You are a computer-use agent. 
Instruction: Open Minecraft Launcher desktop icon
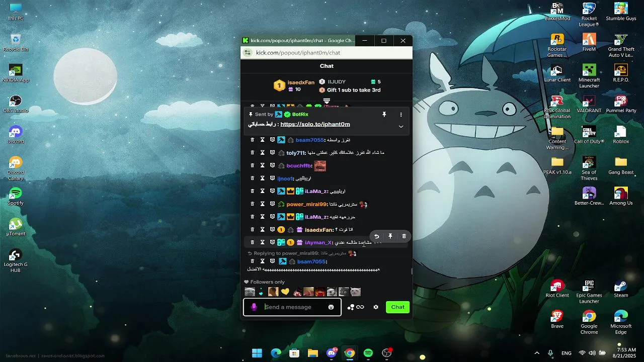(x=589, y=76)
